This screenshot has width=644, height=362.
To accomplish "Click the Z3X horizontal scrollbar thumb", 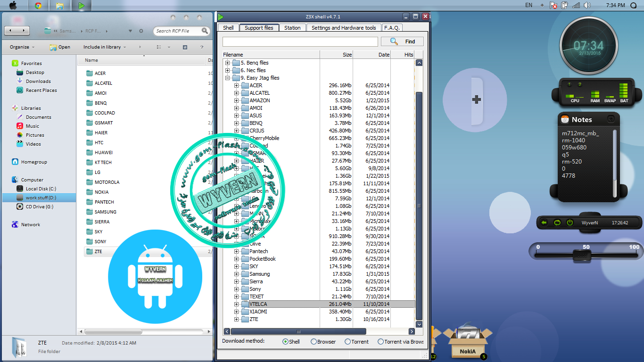I will (298, 332).
